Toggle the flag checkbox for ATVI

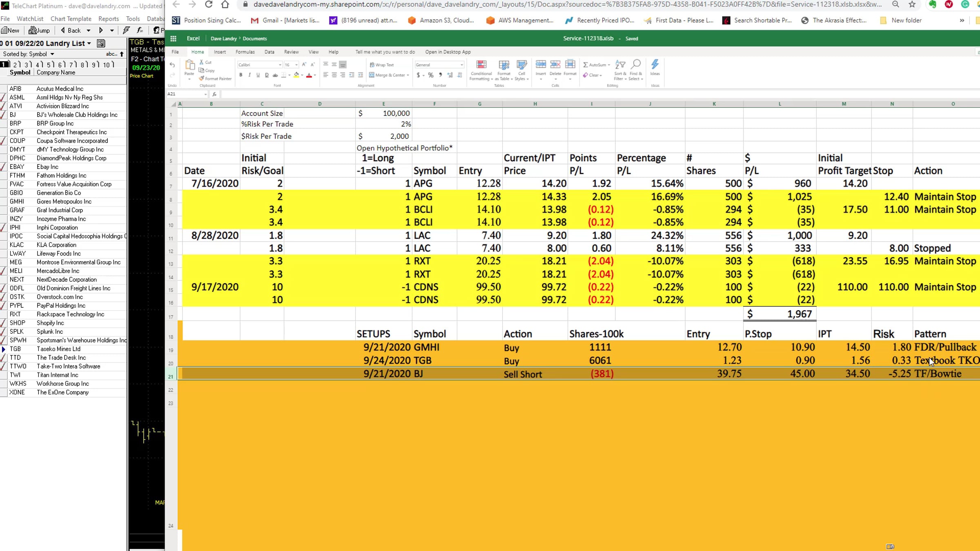tap(3, 106)
